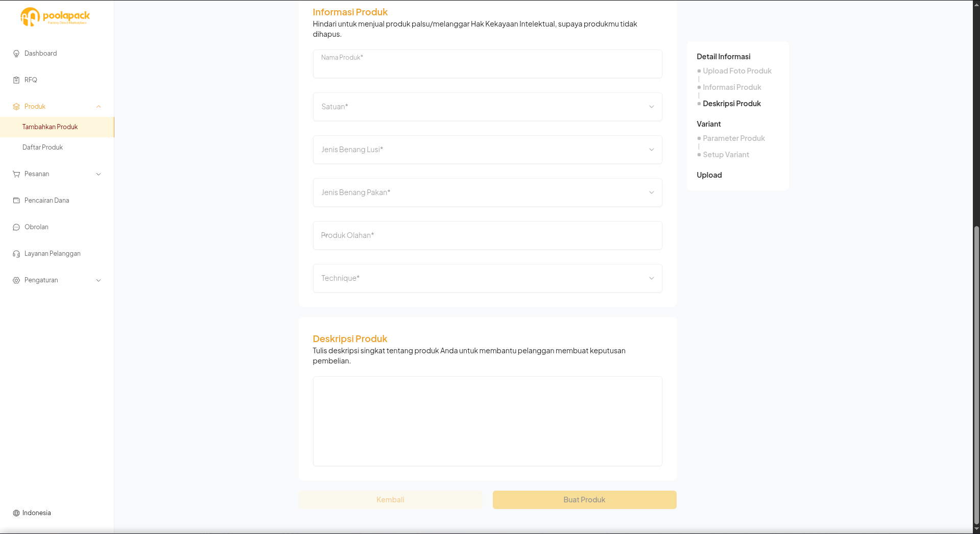This screenshot has width=980, height=534.
Task: Jump to Informasi Produk step
Action: tap(731, 87)
